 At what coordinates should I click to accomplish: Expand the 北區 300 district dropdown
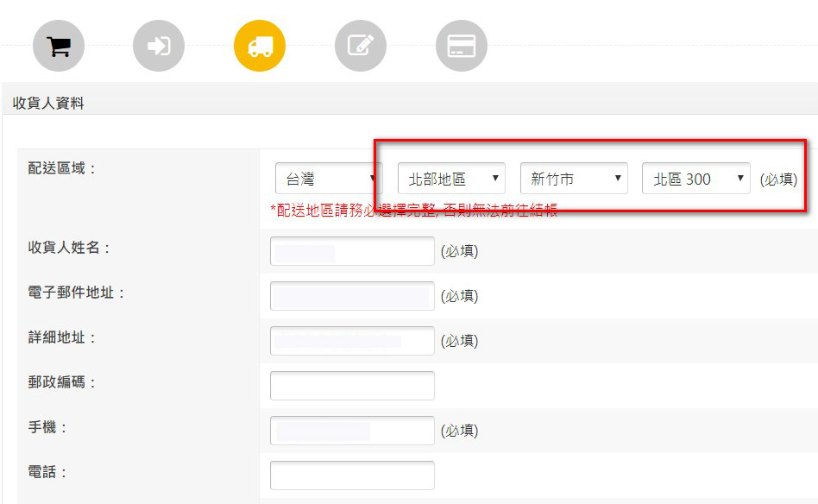pos(695,179)
